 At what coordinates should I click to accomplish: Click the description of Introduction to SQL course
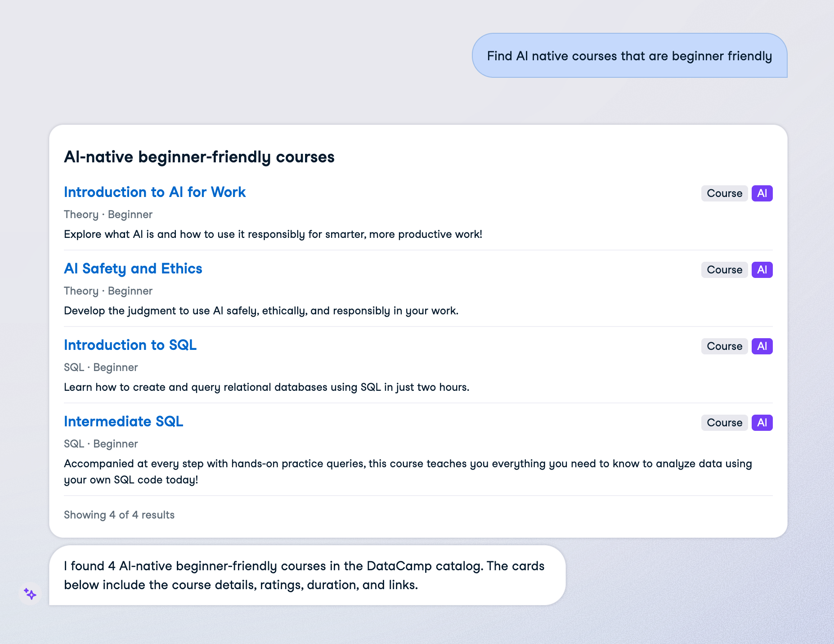(266, 387)
